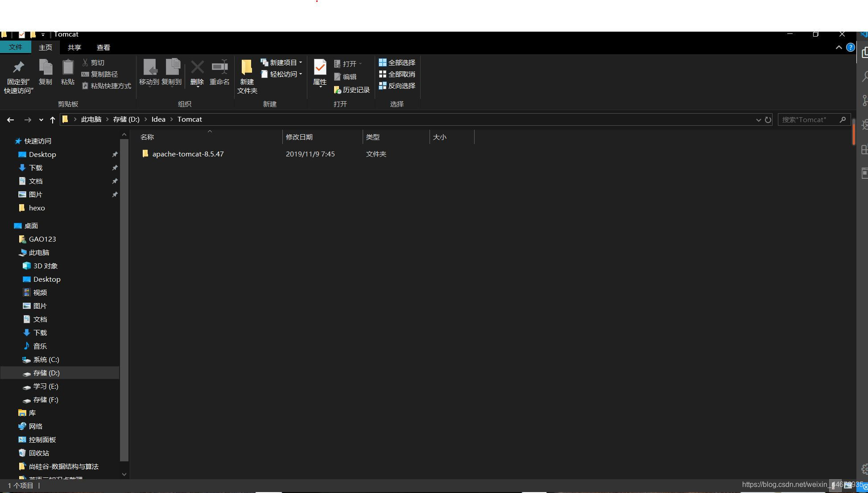Screen dimensions: 868x493
Task: Open Help via the question mark icon
Action: point(851,47)
